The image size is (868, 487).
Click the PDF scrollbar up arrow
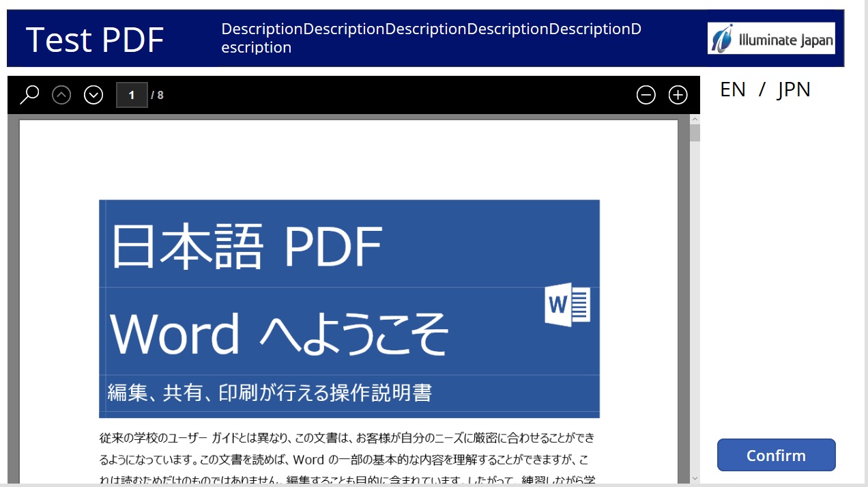(695, 119)
